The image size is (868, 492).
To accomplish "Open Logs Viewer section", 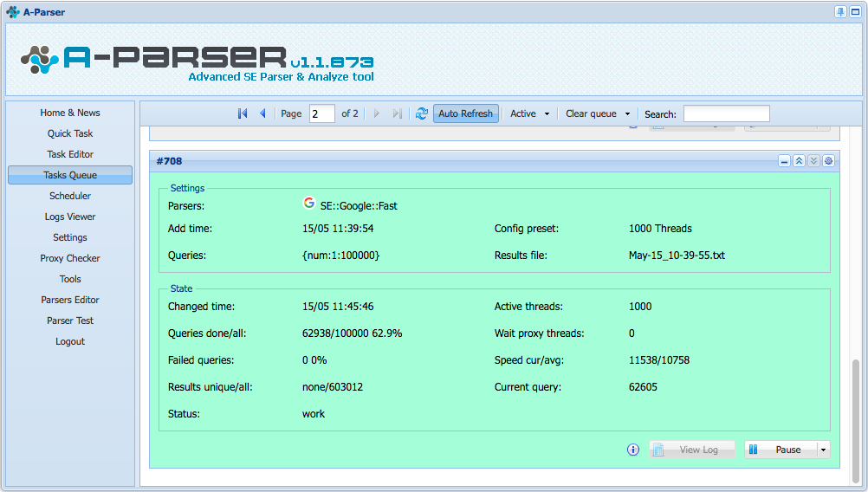I will tap(70, 217).
